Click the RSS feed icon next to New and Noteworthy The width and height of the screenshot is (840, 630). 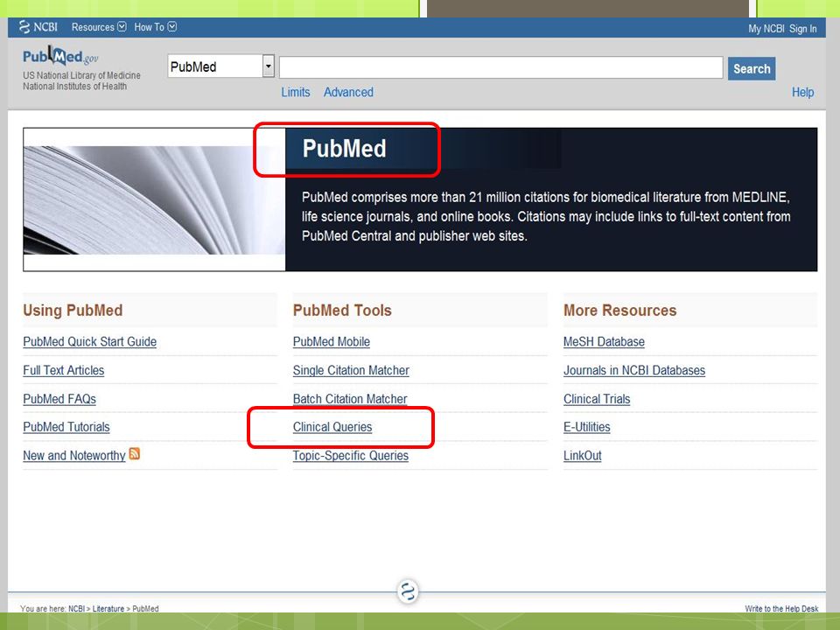tap(135, 454)
